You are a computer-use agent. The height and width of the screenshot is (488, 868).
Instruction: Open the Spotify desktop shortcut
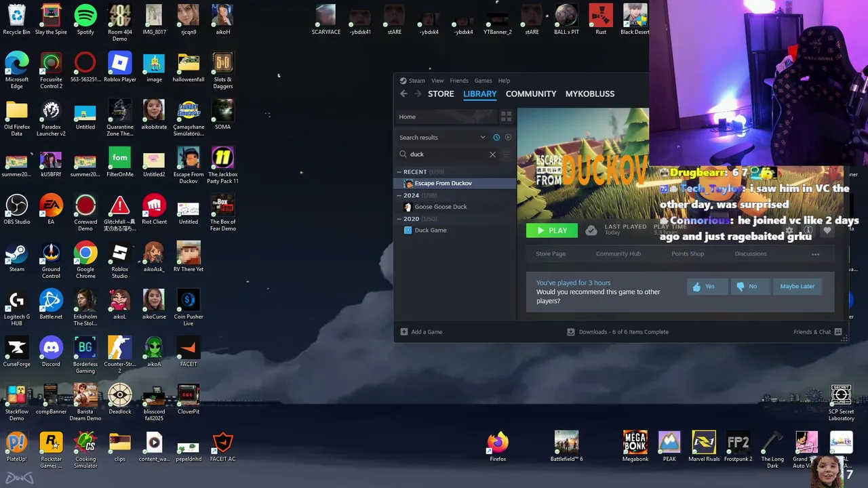(x=85, y=19)
